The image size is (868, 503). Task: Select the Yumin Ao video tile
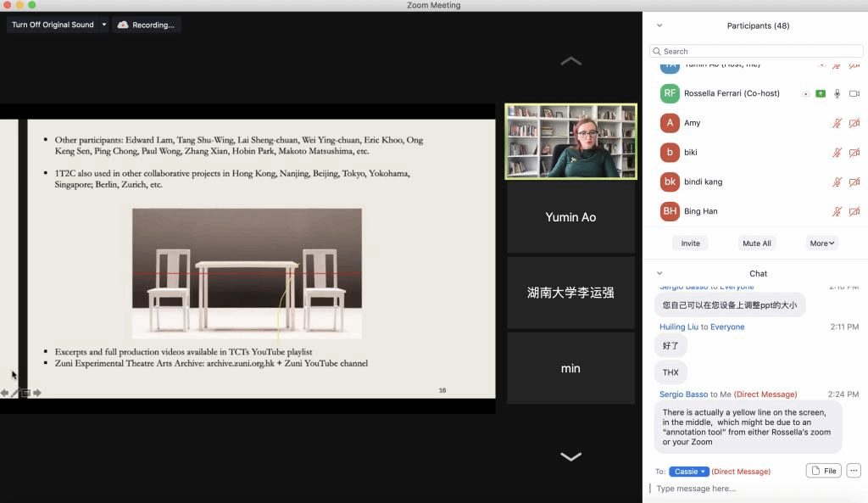pos(570,217)
